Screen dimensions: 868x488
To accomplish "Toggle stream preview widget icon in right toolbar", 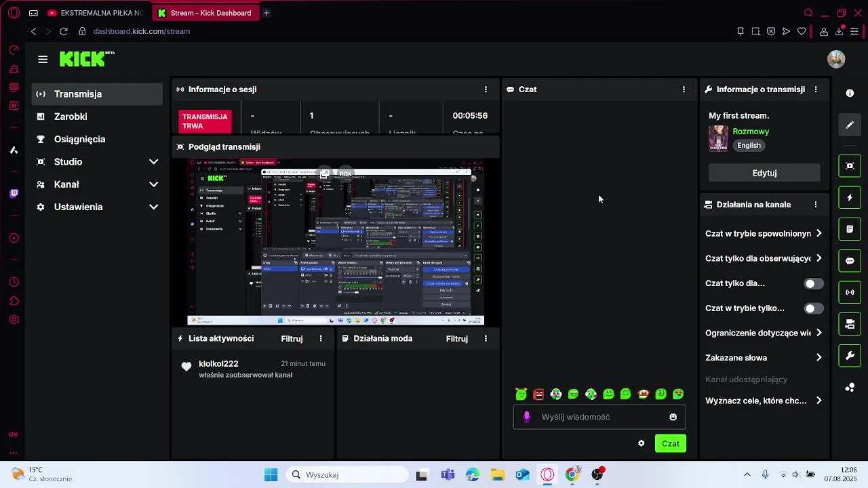I will point(850,165).
